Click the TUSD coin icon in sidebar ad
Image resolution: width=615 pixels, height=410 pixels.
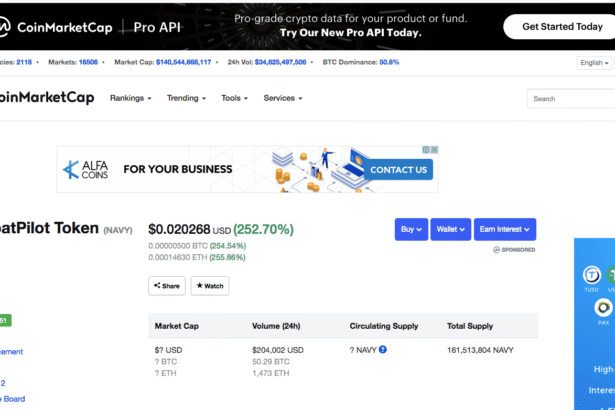pos(591,275)
